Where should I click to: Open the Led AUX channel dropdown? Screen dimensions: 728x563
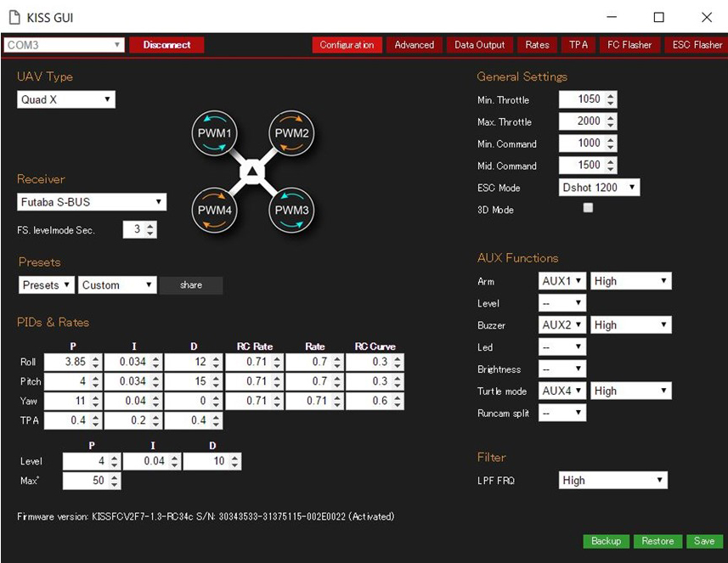point(562,346)
